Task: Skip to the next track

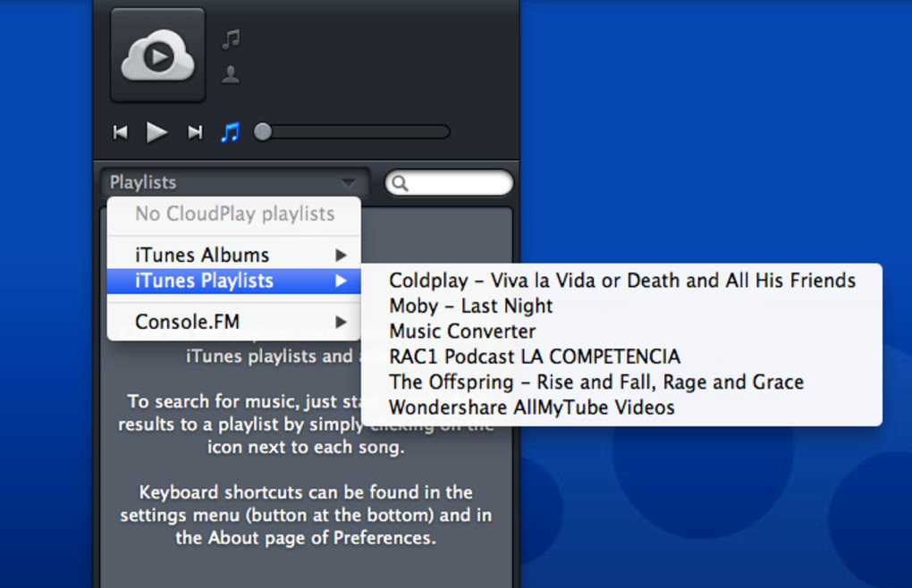Action: click(195, 132)
